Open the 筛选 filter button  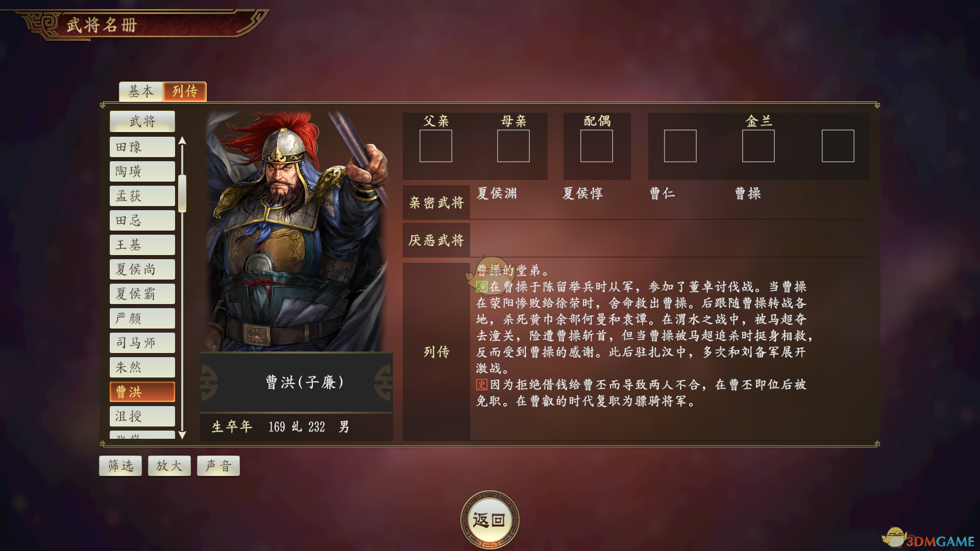(120, 466)
